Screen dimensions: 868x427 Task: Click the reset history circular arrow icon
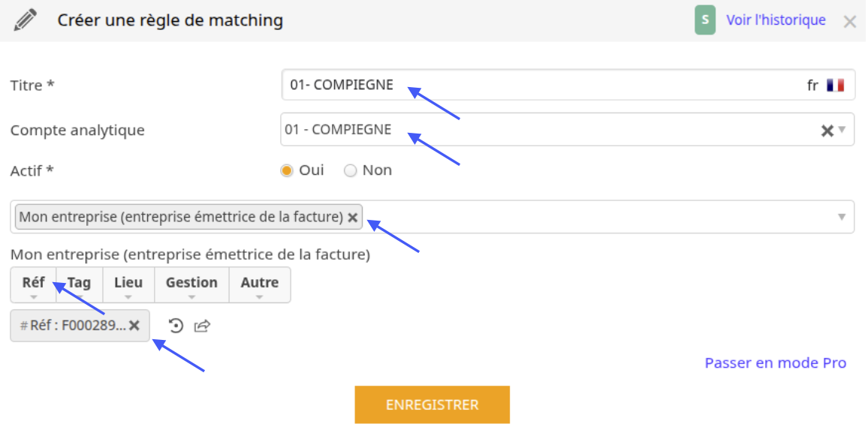pyautogui.click(x=176, y=326)
